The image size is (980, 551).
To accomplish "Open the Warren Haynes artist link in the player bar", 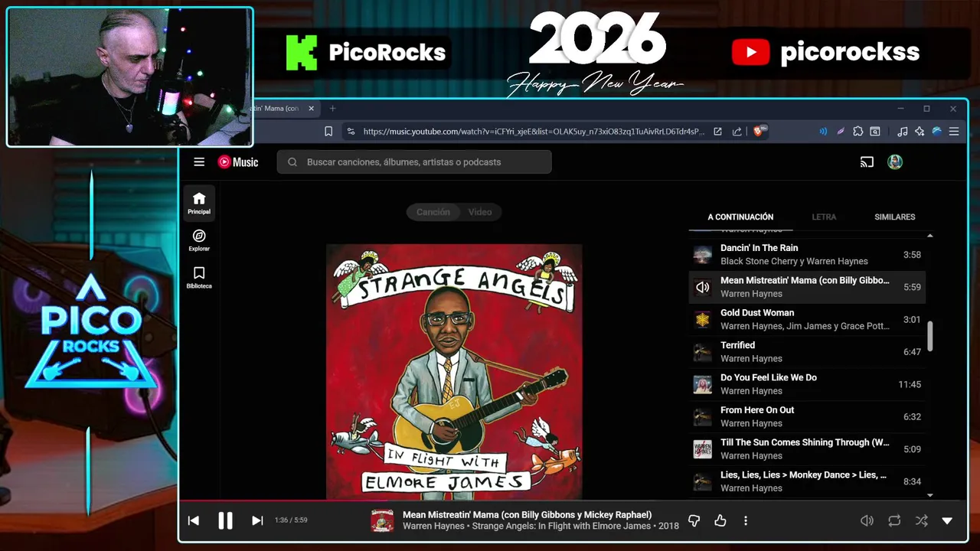I will [433, 527].
